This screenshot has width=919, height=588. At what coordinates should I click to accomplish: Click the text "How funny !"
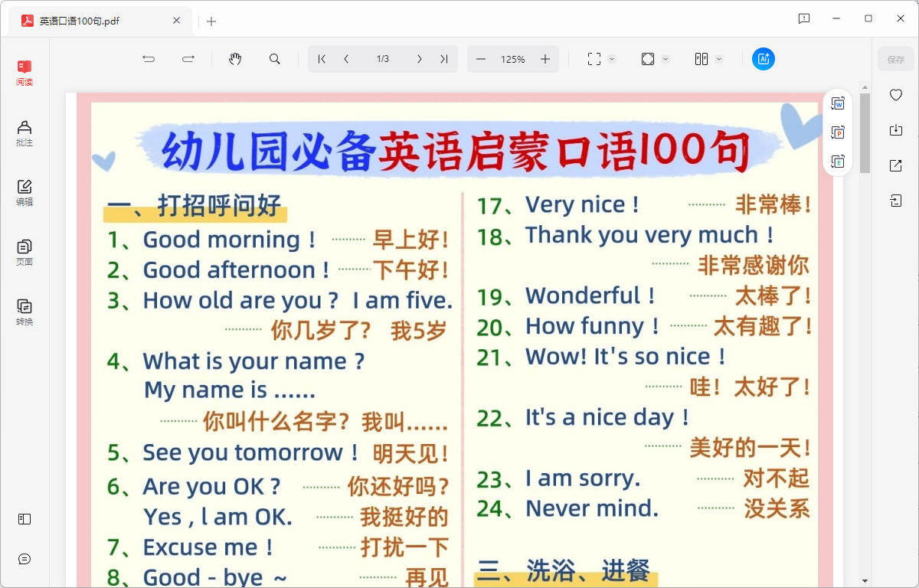(x=593, y=326)
